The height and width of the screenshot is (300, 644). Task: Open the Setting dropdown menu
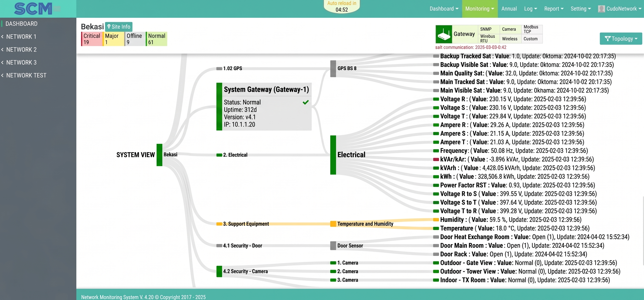tap(581, 9)
